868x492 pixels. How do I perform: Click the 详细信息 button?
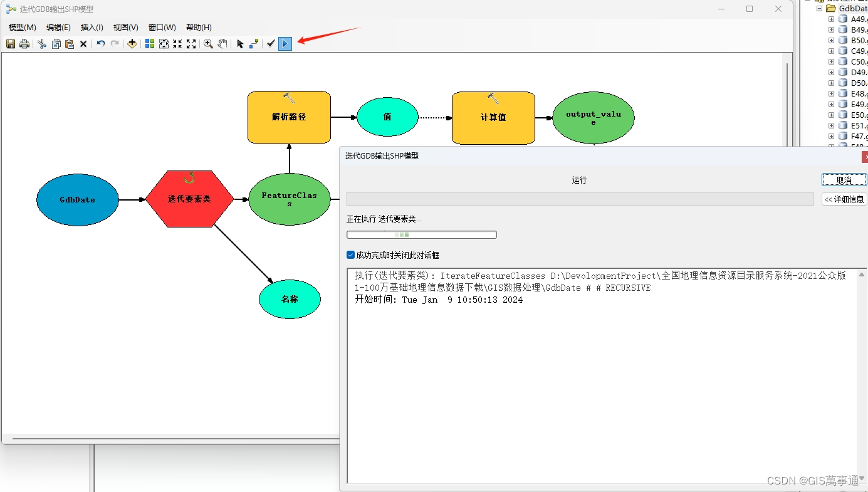[x=844, y=199]
